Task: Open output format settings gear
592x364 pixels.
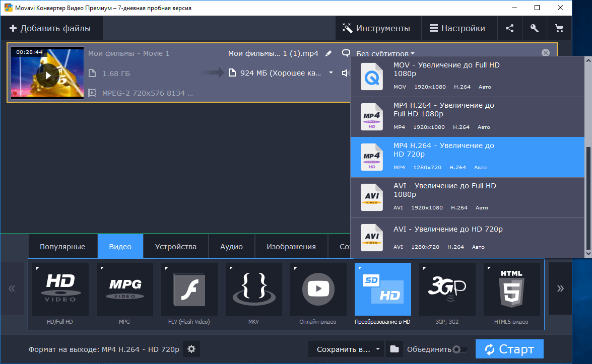Action: click(x=191, y=349)
